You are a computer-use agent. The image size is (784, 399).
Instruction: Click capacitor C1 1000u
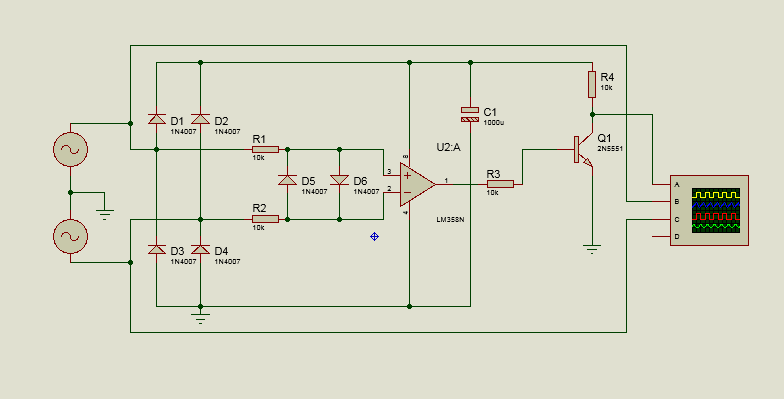click(470, 114)
